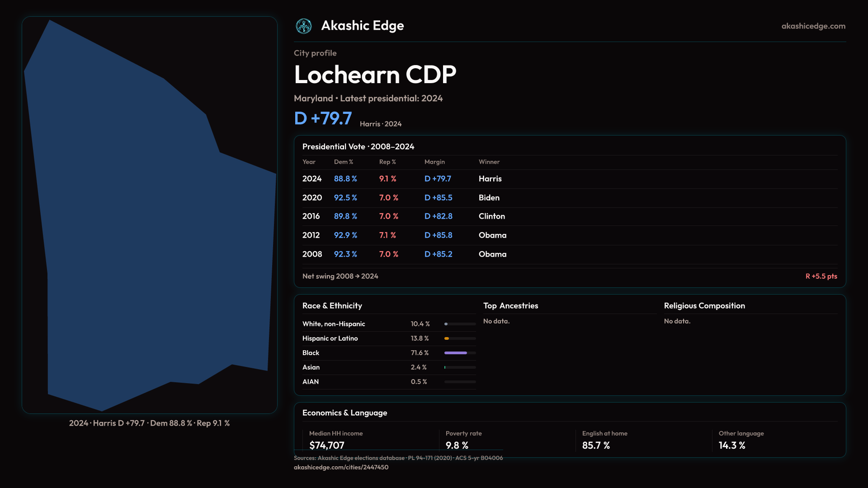Click the English at home stat
The height and width of the screenshot is (488, 868).
pos(596,445)
